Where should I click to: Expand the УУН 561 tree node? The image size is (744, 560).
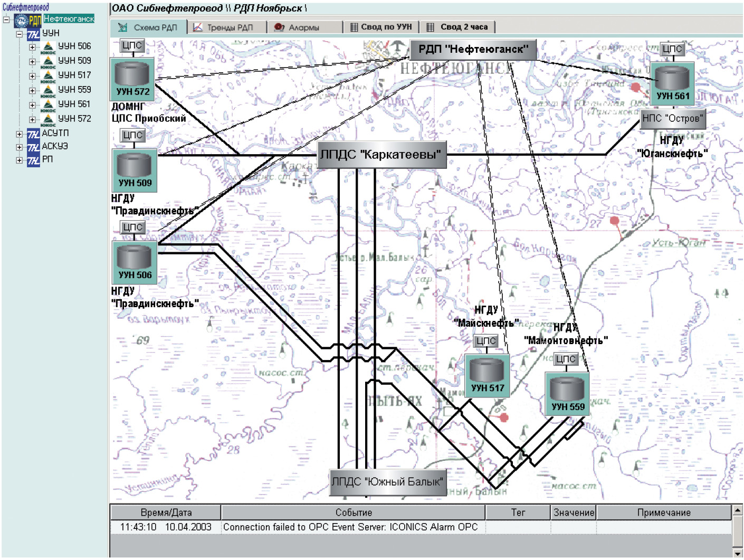click(x=32, y=106)
